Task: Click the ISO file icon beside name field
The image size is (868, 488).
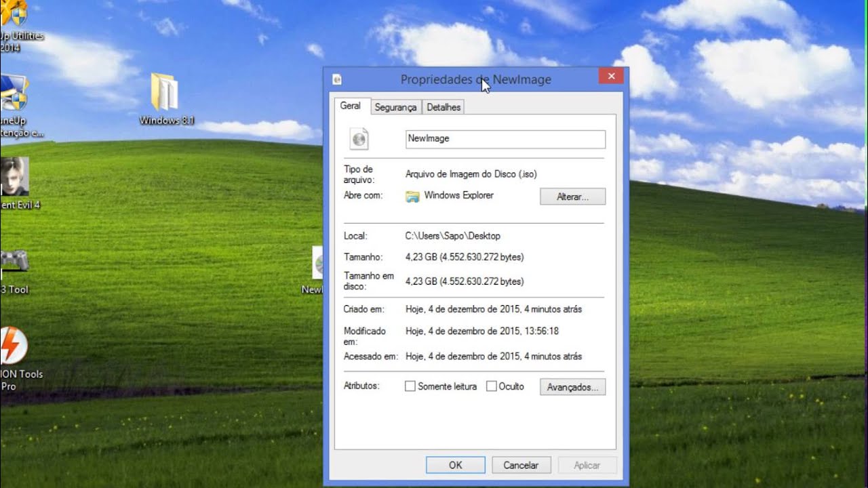Action: pyautogui.click(x=359, y=139)
